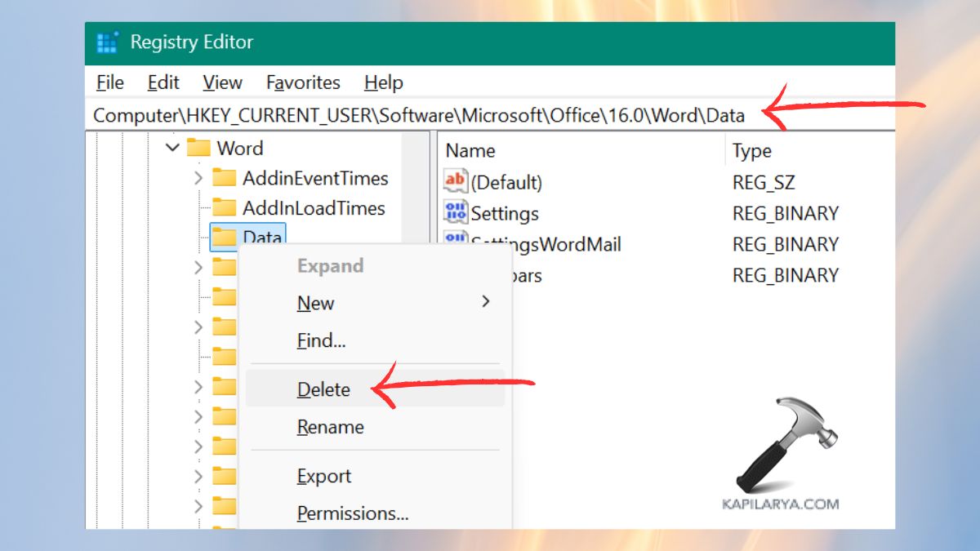Screen dimensions: 980x551
Task: Expand the AddinEventTimes key chevron
Action: pyautogui.click(x=198, y=178)
